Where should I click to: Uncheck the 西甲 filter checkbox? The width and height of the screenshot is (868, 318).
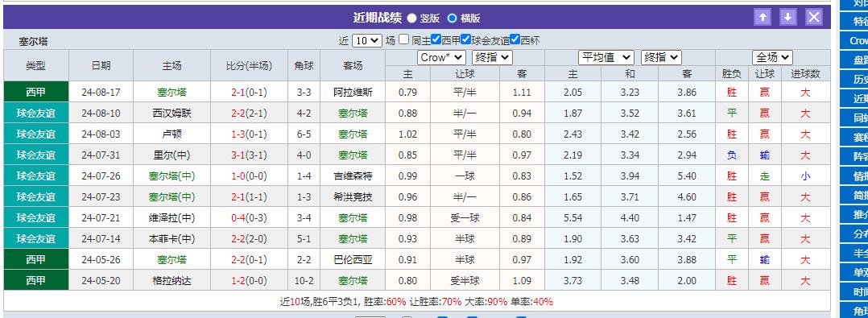click(x=436, y=39)
